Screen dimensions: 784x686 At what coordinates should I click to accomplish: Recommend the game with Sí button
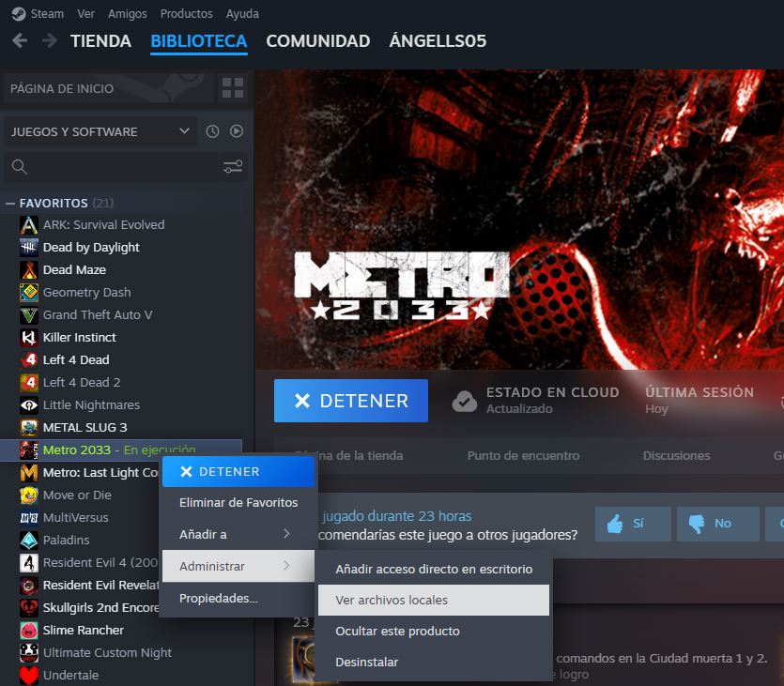click(633, 524)
